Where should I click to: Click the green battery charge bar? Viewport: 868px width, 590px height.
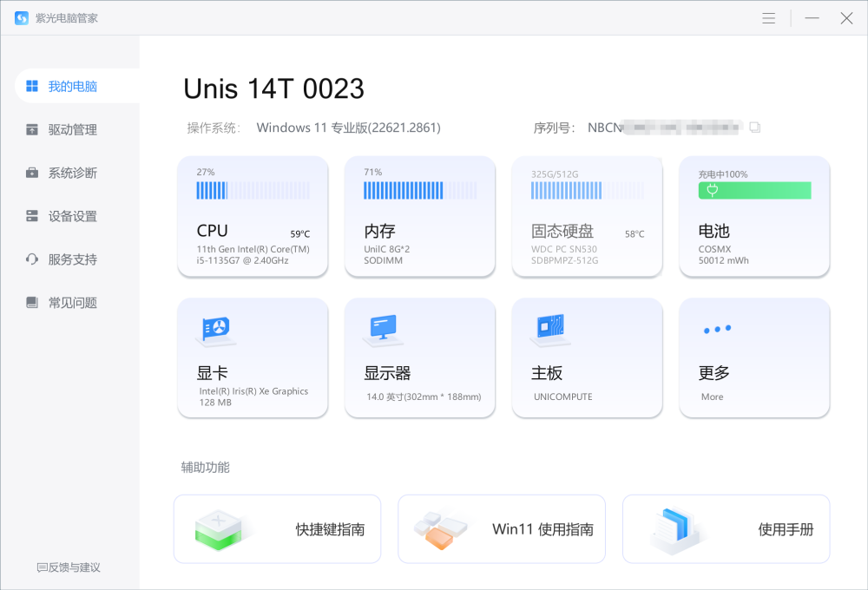point(754,190)
